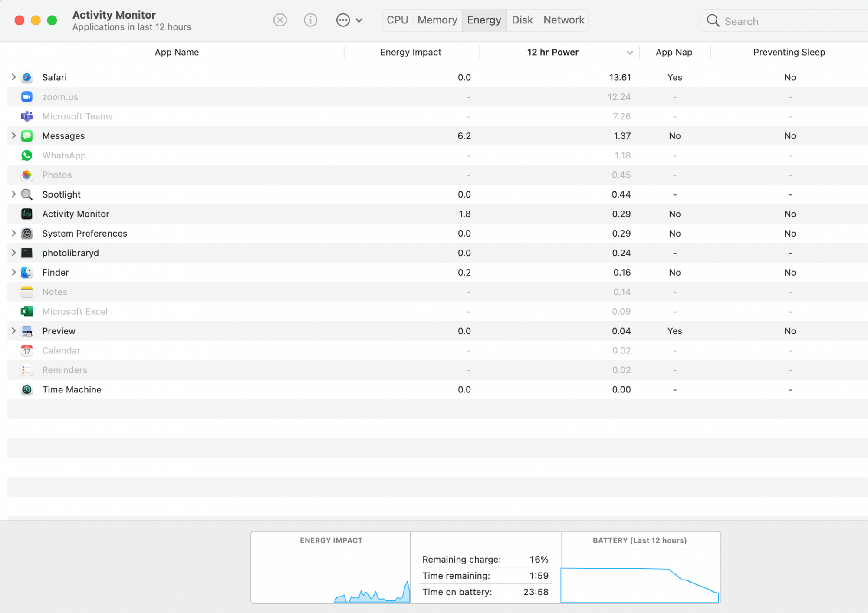Click the WhatsApp icon in list

pyautogui.click(x=27, y=155)
